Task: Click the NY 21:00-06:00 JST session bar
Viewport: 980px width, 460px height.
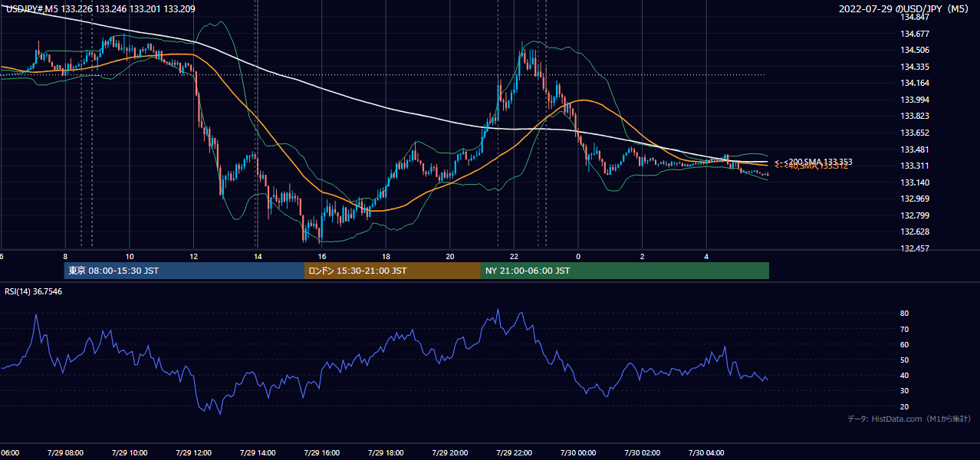Action: [625, 271]
